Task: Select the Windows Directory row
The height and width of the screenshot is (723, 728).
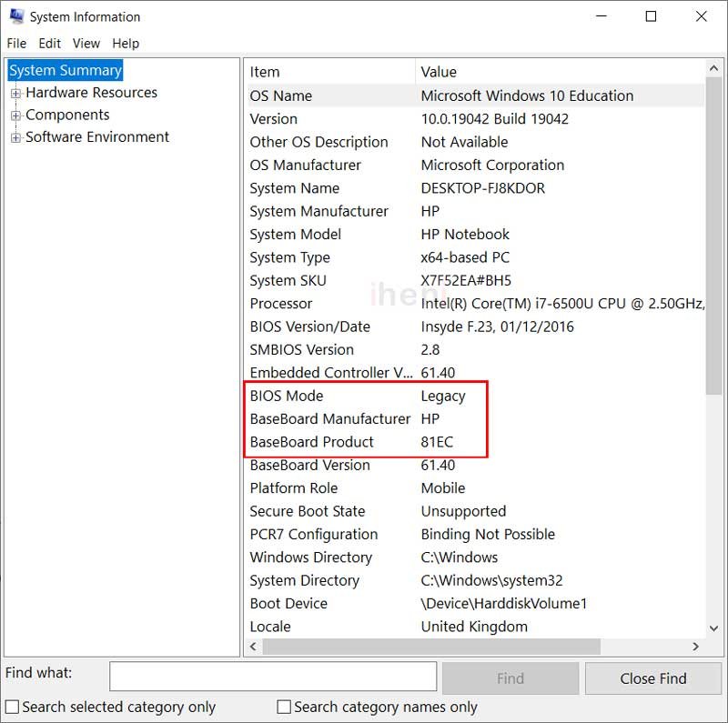Action: point(474,557)
